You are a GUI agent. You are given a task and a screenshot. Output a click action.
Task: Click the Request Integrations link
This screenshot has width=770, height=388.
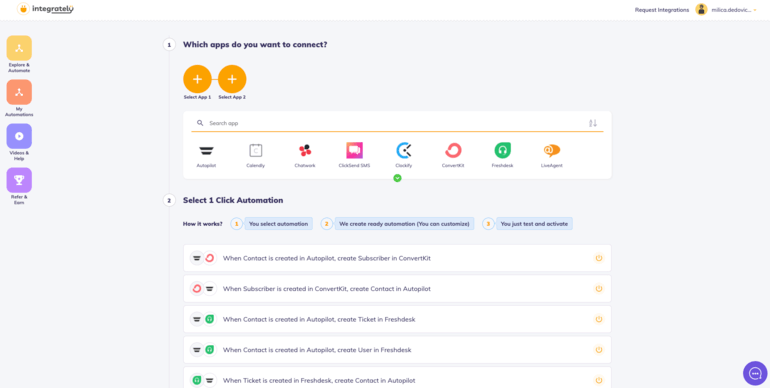pos(661,10)
